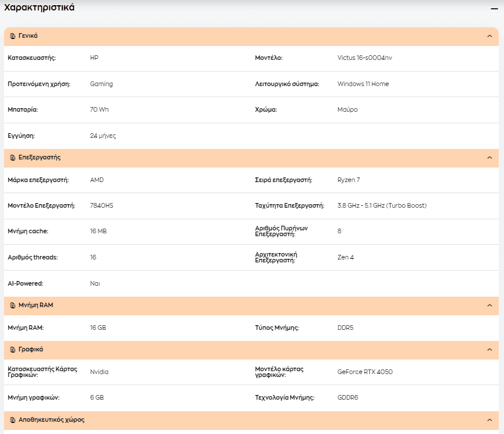Click the document icon beside Γενικά
Image resolution: width=504 pixels, height=434 pixels.
13,36
